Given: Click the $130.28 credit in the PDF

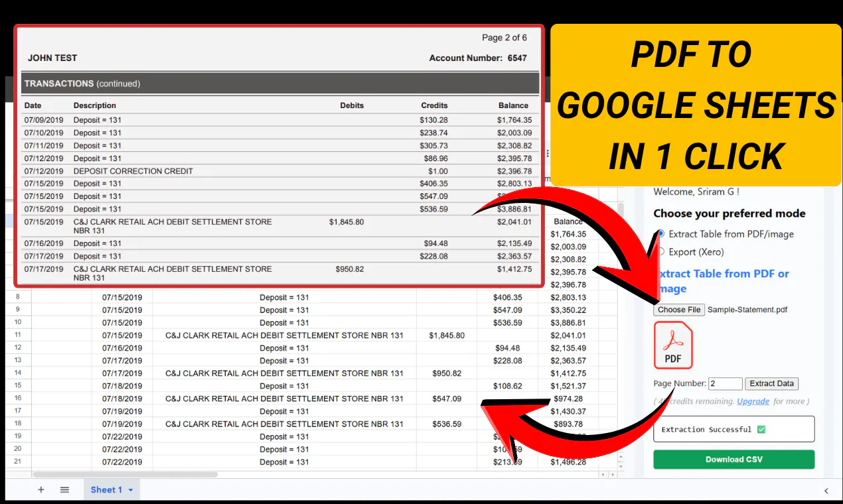Looking at the screenshot, I should [x=433, y=120].
